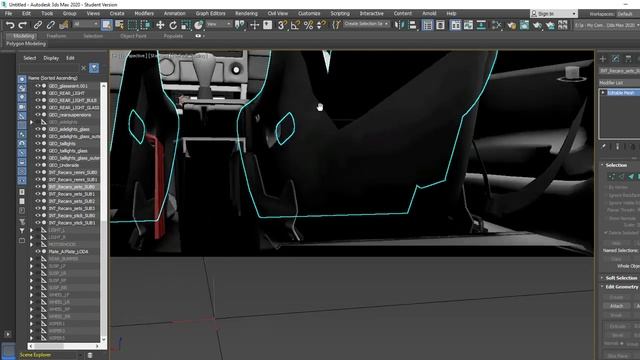Screen dimensions: 640x360
Task: Toggle Window/Crossing selection mode
Action: tap(146, 25)
